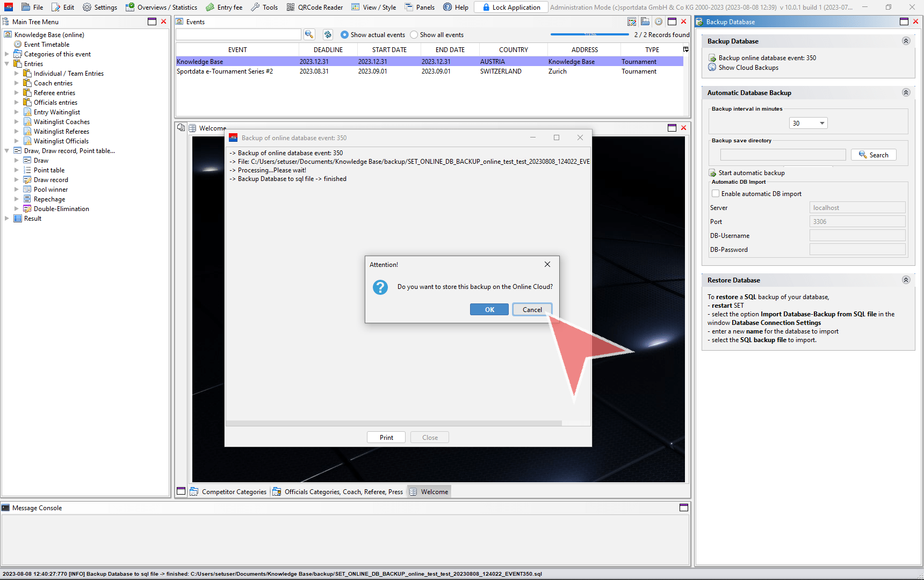Screen dimensions: 924x580
Task: Click the Lock Application padlock icon
Action: [486, 7]
